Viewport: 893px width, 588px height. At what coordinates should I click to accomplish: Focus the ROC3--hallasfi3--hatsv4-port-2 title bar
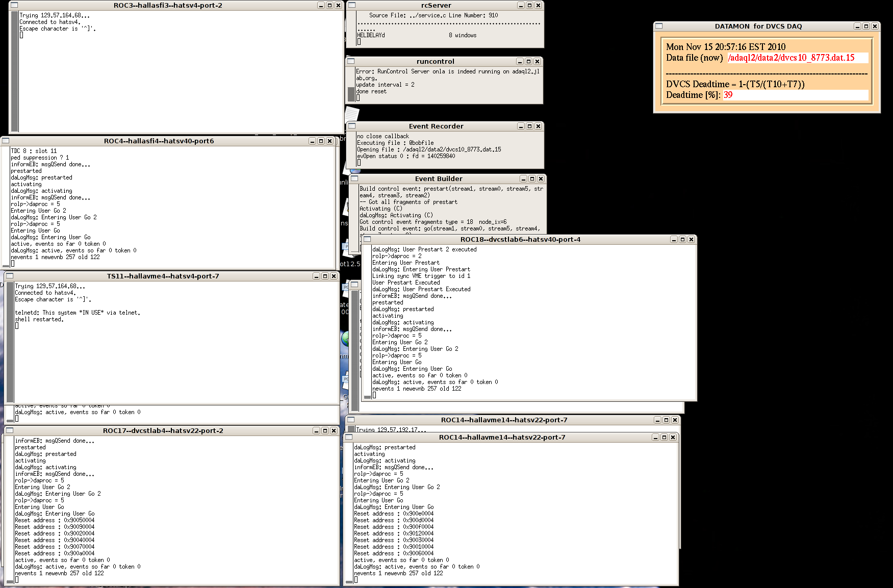pos(168,6)
